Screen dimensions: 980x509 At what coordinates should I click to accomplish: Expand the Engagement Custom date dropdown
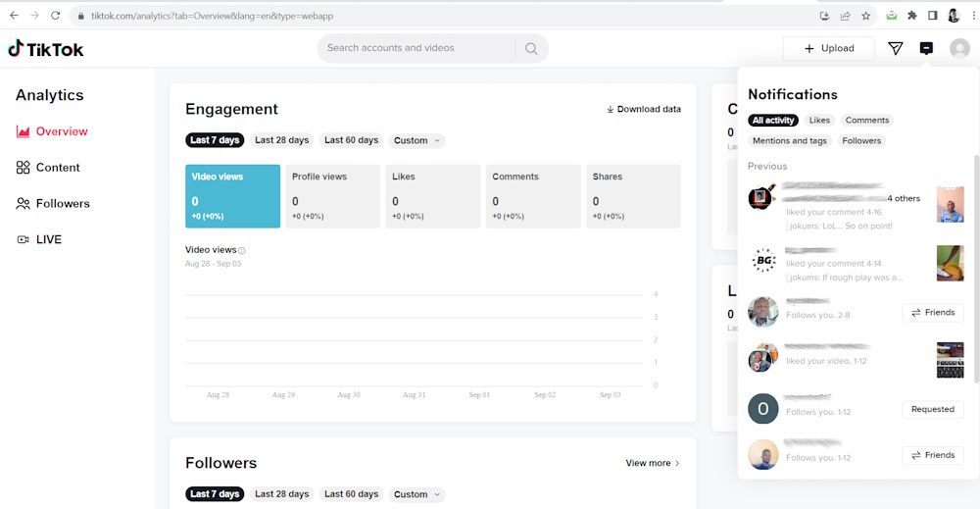tap(416, 140)
